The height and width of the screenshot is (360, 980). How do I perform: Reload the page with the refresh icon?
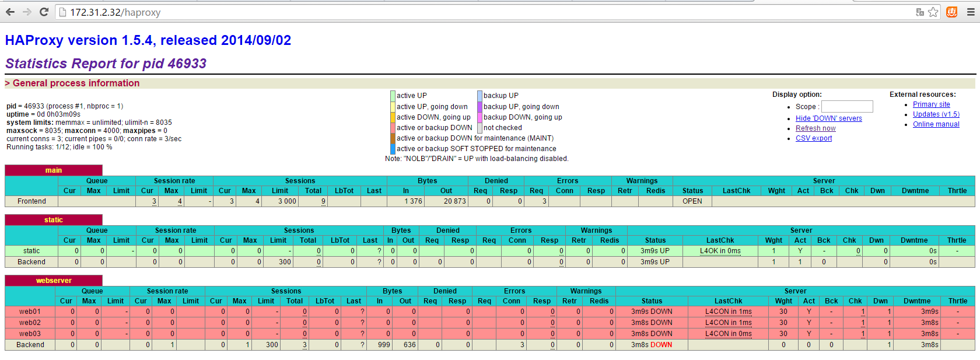coord(44,12)
